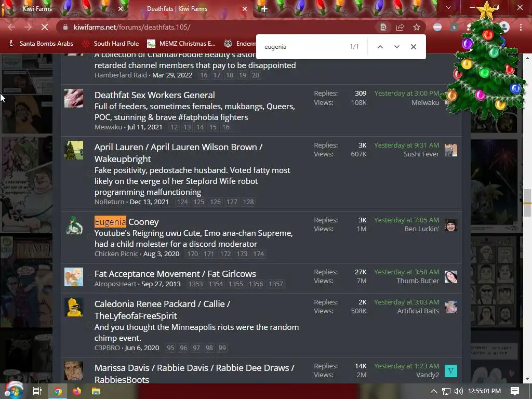Image resolution: width=532 pixels, height=399 pixels.
Task: Open Chicken Picnic avatar on Eugenia thread
Action: (74, 225)
